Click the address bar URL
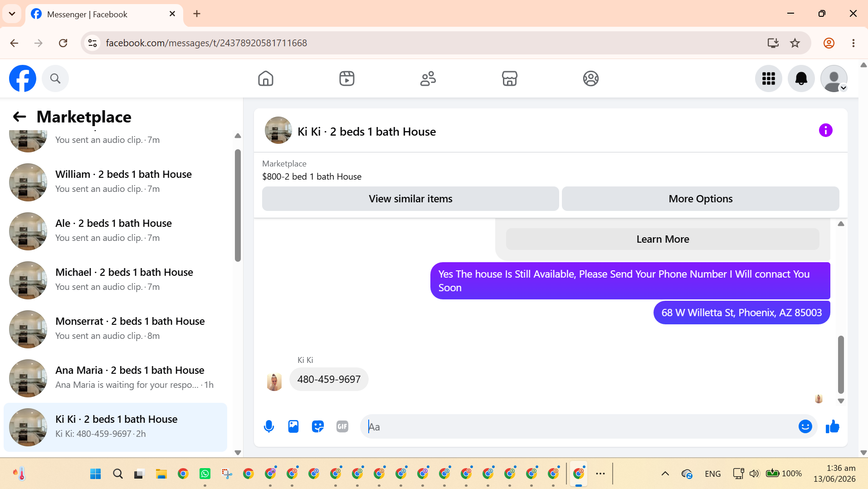Screen dimensions: 868x489 [x=206, y=43]
